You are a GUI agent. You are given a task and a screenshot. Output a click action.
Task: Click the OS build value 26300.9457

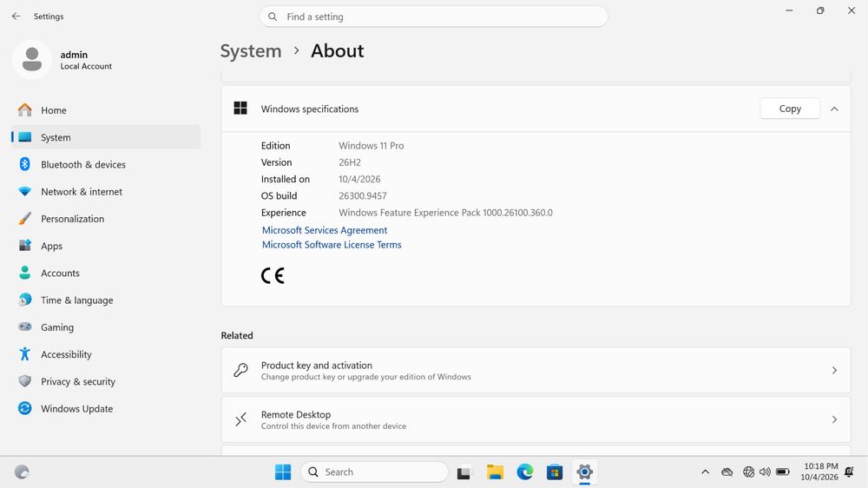pyautogui.click(x=363, y=195)
